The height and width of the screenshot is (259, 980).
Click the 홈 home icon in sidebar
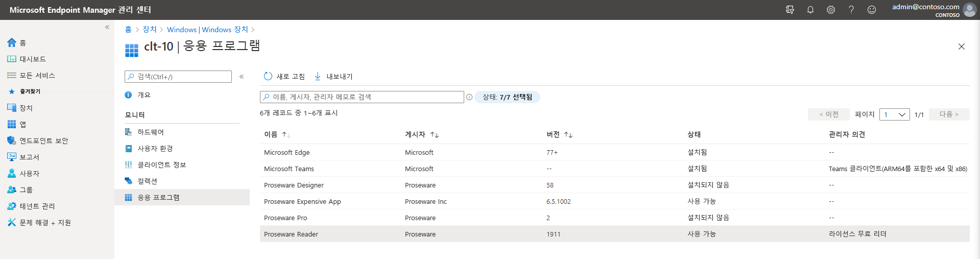click(x=12, y=42)
